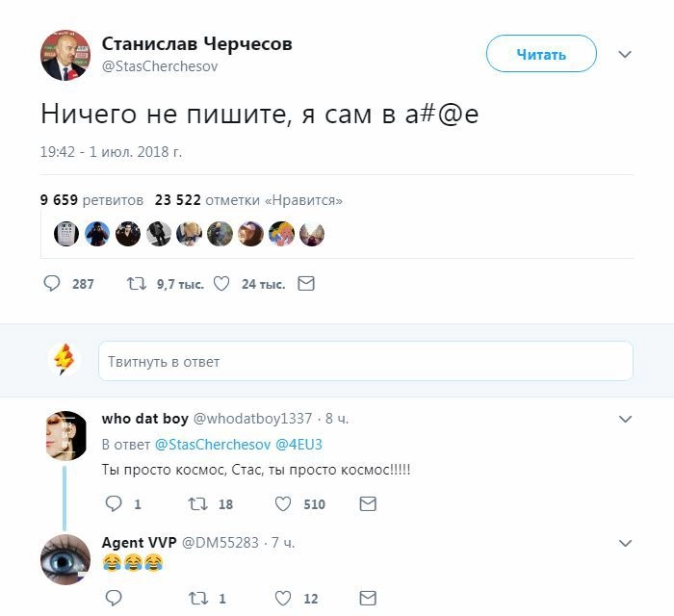The width and height of the screenshot is (674, 616).
Task: Open the chevron menu beside Читать button
Action: coord(625,54)
